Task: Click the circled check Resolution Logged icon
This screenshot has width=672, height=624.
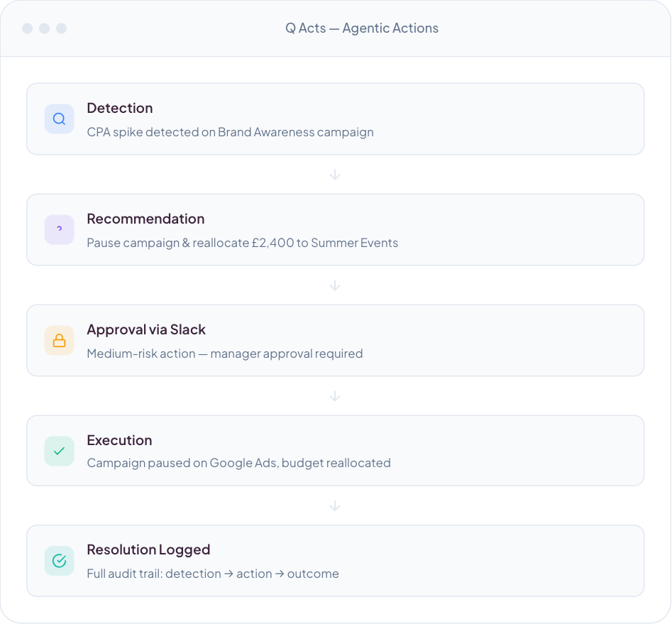Action: 59,561
